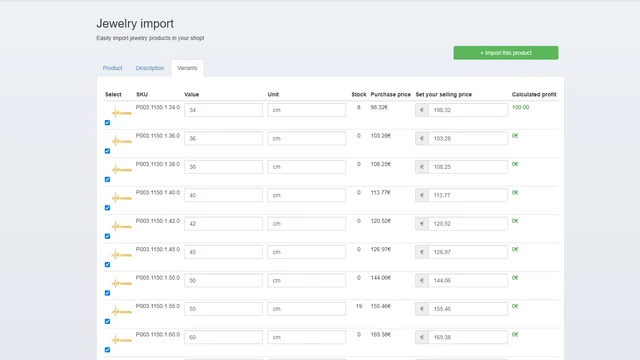Click the euro symbol beside the 144,06 price
This screenshot has height=360, width=640.
422,280
